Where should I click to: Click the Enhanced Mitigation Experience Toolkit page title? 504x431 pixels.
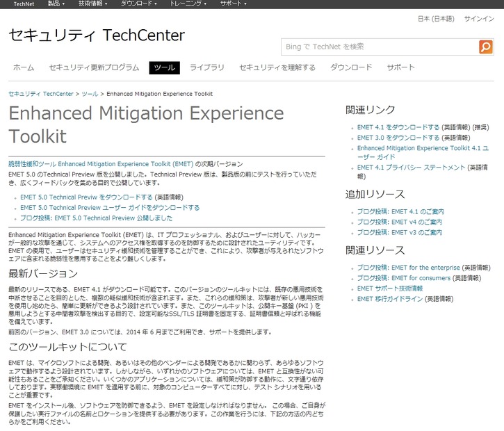point(146,124)
